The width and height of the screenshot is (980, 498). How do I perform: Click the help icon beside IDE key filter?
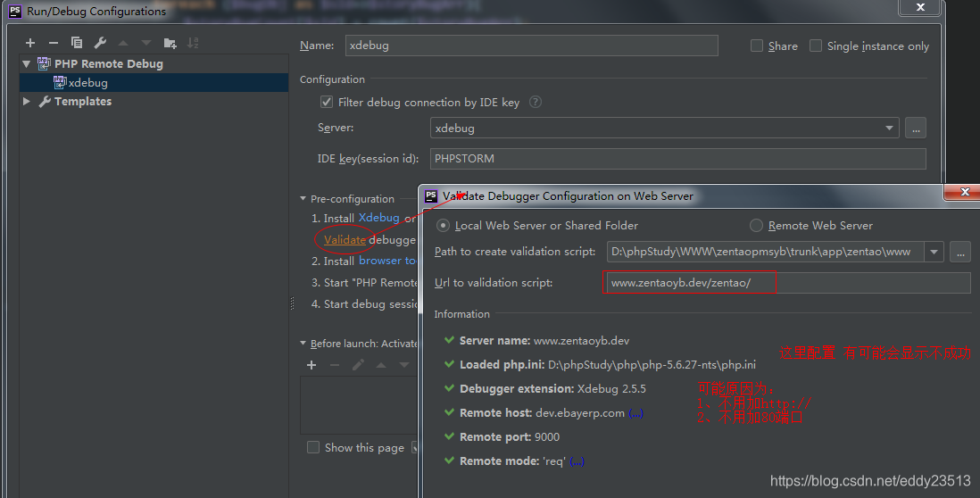[535, 102]
